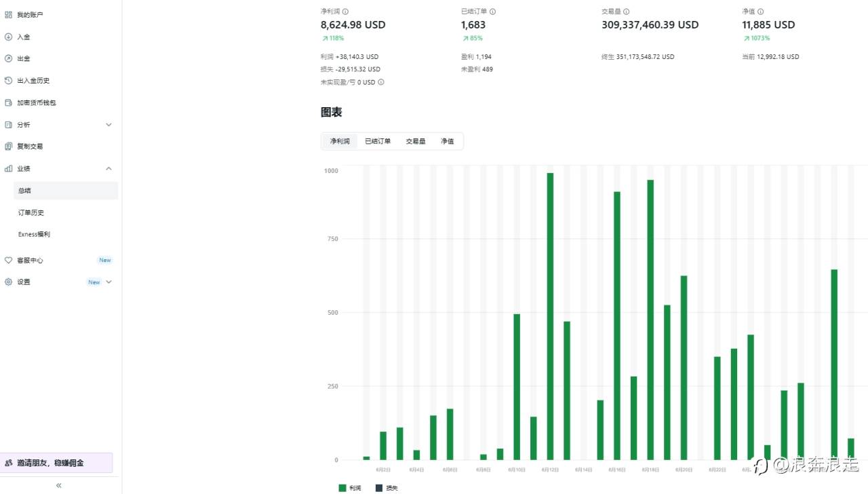The width and height of the screenshot is (868, 494).
Task: Expand the 设置 settings section
Action: coord(108,282)
